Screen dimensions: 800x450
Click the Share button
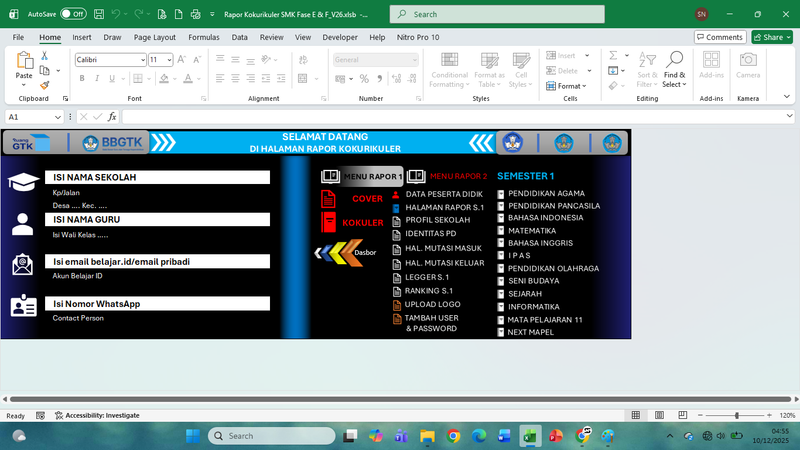click(772, 37)
